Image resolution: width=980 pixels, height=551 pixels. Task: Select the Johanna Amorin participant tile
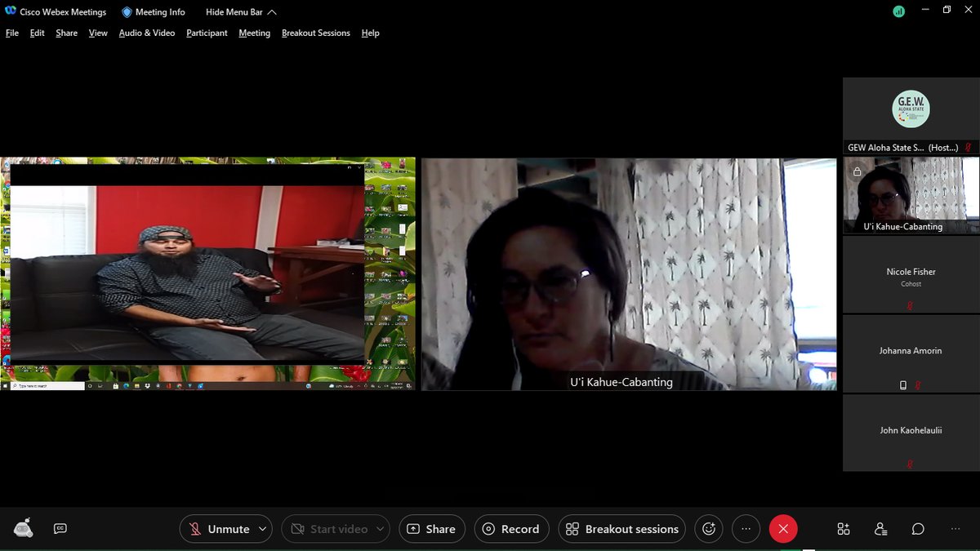pos(911,353)
